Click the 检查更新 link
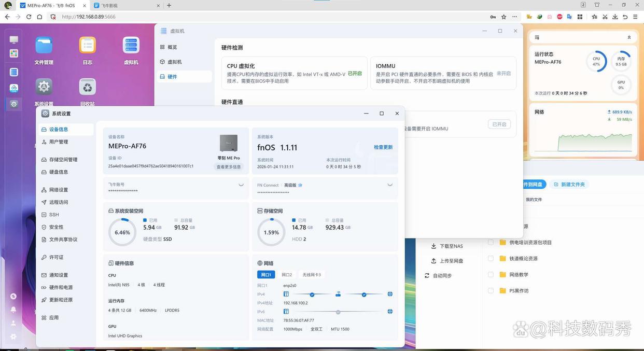Viewport: 644px width, 351px height. coord(383,147)
